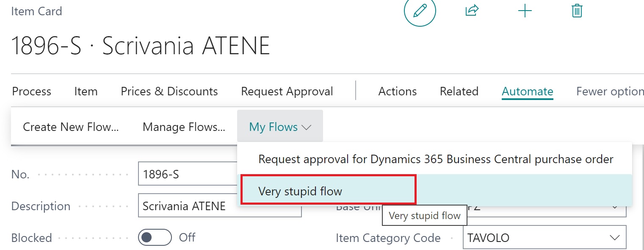This screenshot has width=644, height=250.
Task: Click the plus icon to add new item
Action: 525,11
